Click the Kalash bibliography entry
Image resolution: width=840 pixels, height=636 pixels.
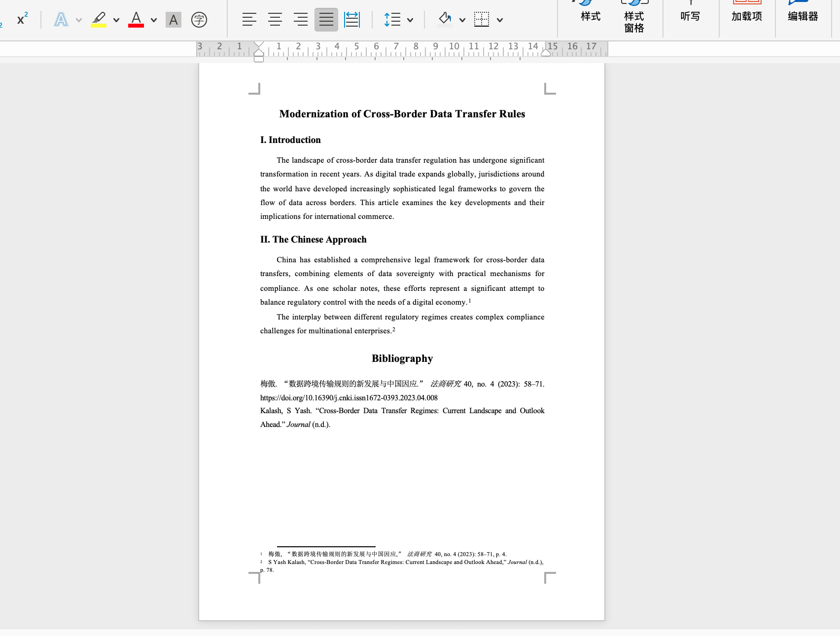(402, 418)
